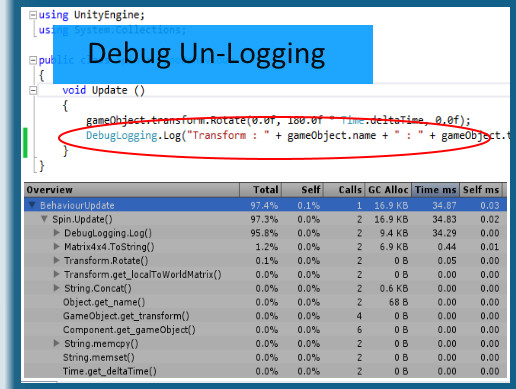Select the Matrix4x4.ToString() row label

[109, 247]
